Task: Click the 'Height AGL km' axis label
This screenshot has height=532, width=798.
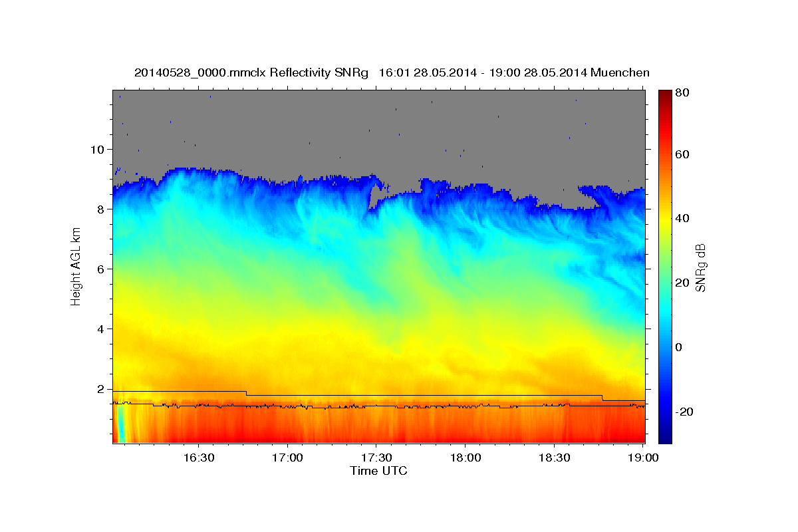Action: (76, 266)
